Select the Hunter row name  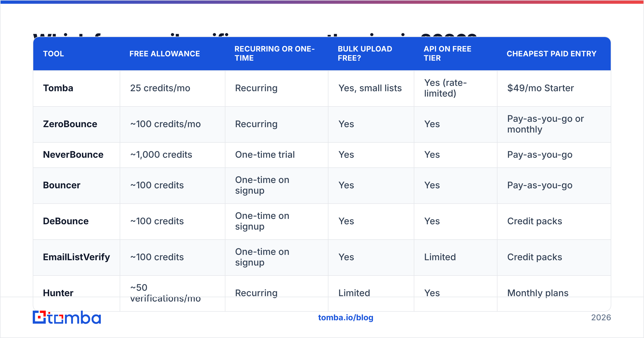tap(58, 293)
